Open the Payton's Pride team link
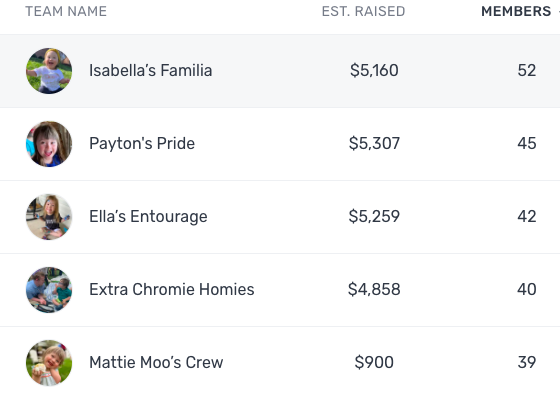This screenshot has height=399, width=560. 142,144
